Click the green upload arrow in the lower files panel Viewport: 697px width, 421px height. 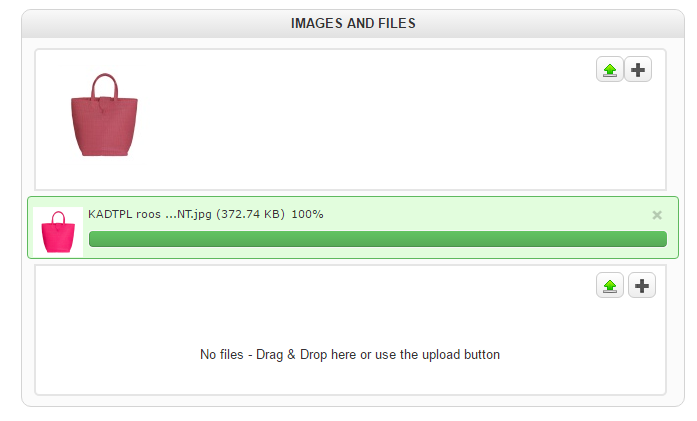610,286
